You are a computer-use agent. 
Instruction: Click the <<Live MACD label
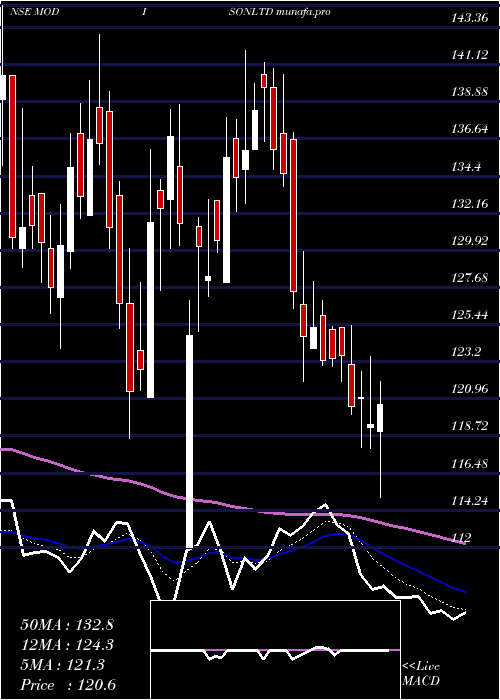pyautogui.click(x=421, y=674)
